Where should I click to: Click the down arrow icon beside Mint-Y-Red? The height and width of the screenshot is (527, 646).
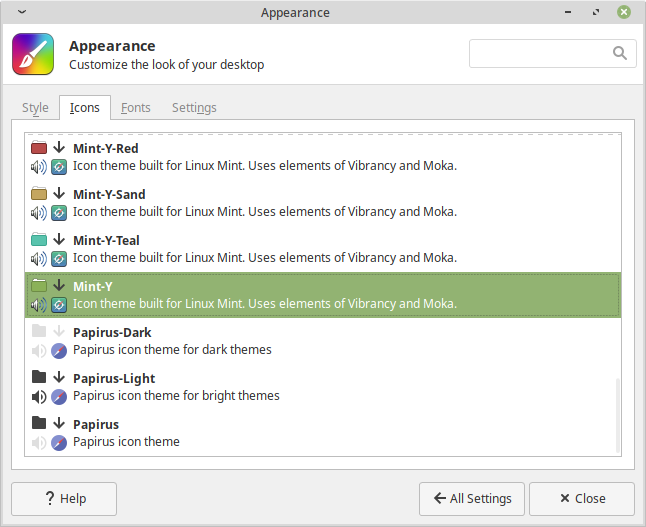59,147
